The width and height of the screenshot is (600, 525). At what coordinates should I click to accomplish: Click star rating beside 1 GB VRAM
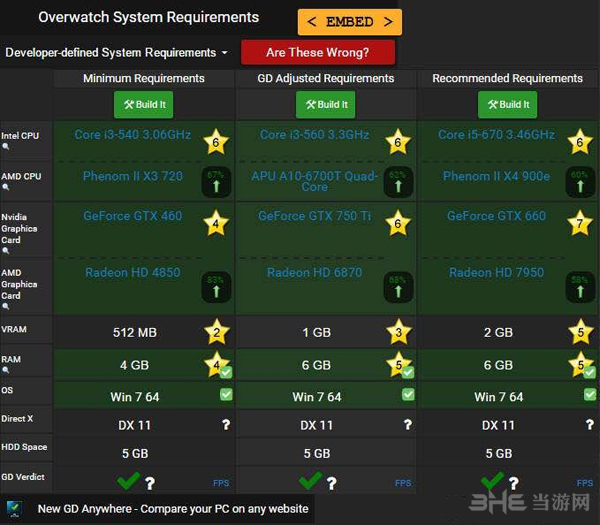pyautogui.click(x=399, y=332)
